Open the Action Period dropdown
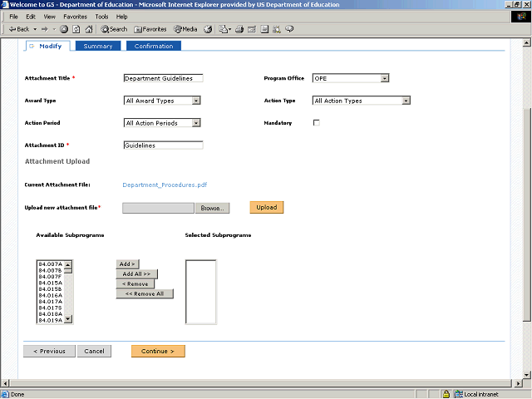The width and height of the screenshot is (532, 399). coord(162,123)
